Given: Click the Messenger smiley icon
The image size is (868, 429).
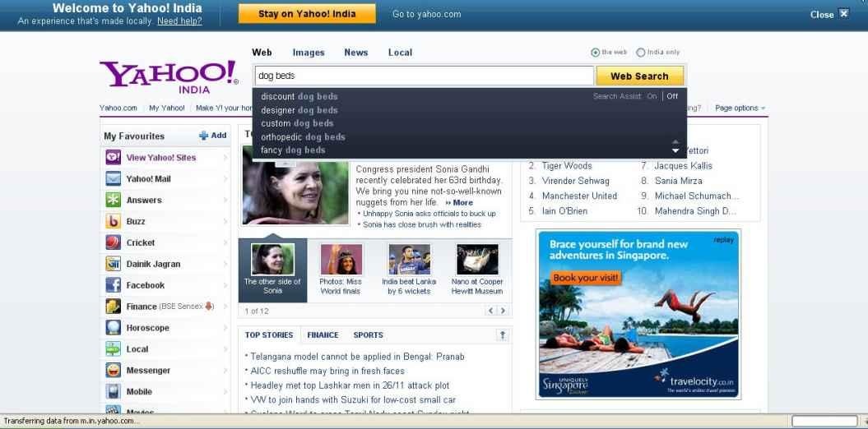Looking at the screenshot, I should tap(114, 371).
